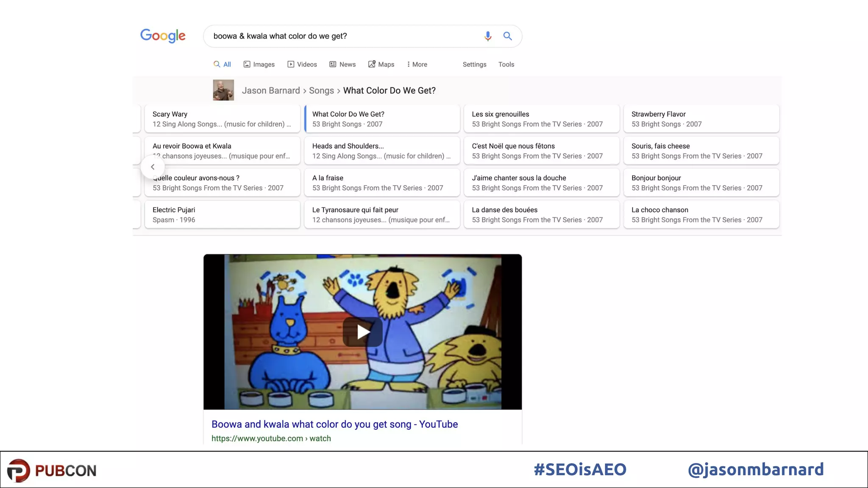Click the Jason Barnard breadcrumb link
The image size is (868, 488).
pos(271,91)
